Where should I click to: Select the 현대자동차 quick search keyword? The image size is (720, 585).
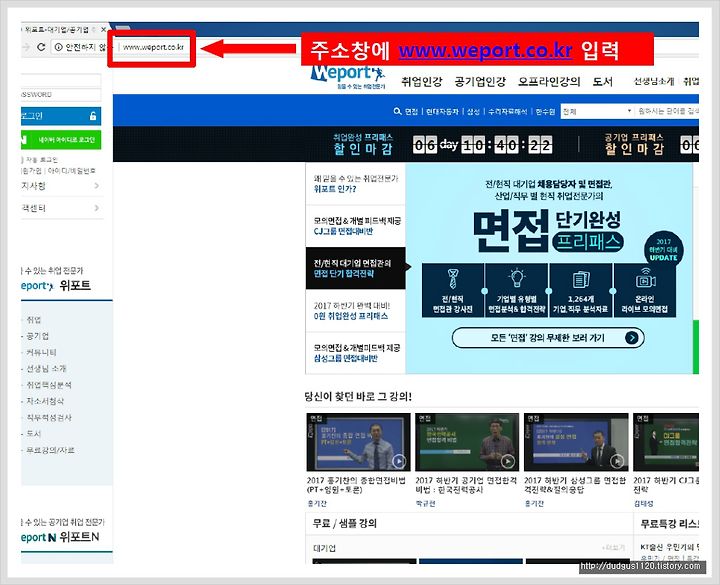click(442, 112)
